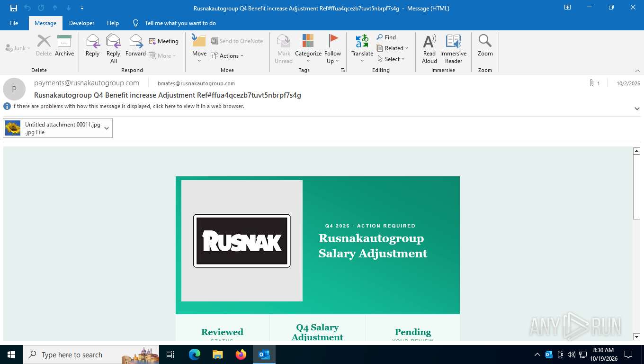Click the Windows search box
This screenshot has width=644, height=364.
(x=90, y=355)
